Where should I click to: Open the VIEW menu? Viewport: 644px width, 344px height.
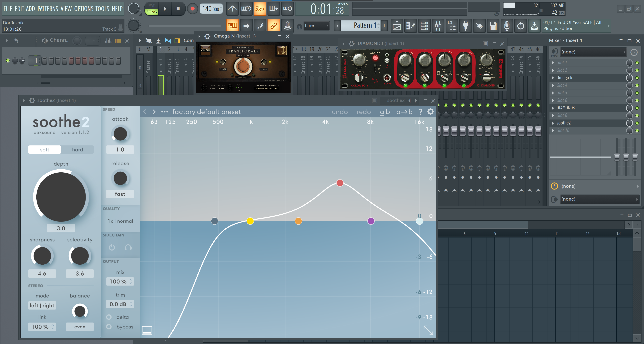tap(66, 9)
